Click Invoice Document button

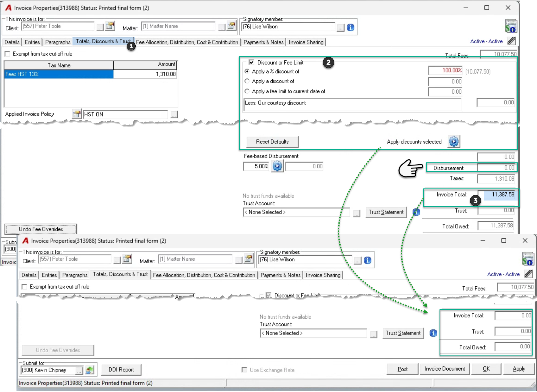[x=444, y=369]
